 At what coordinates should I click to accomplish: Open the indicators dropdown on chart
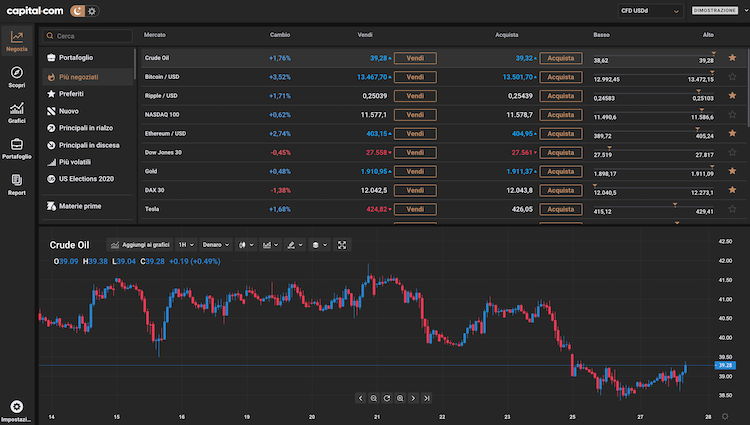[270, 245]
